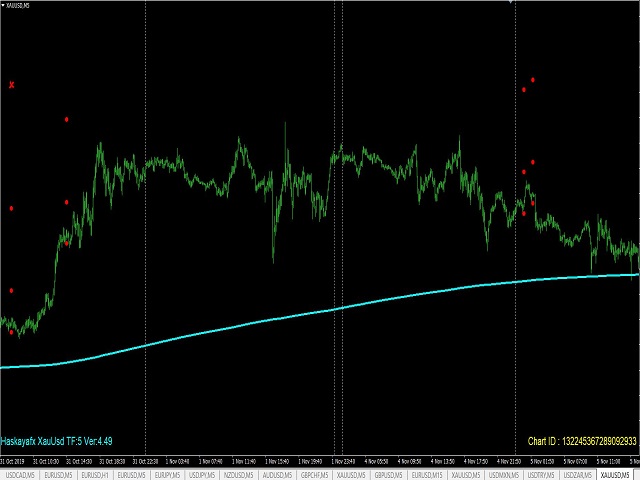The height and width of the screenshot is (480, 640).
Task: Open the USDCAD,M5 chart tab
Action: pyautogui.click(x=18, y=475)
